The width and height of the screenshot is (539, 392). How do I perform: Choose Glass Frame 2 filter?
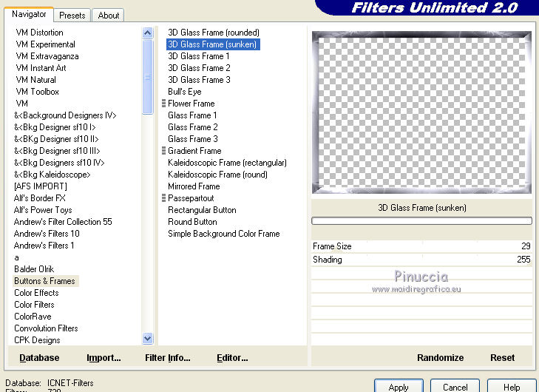(193, 127)
